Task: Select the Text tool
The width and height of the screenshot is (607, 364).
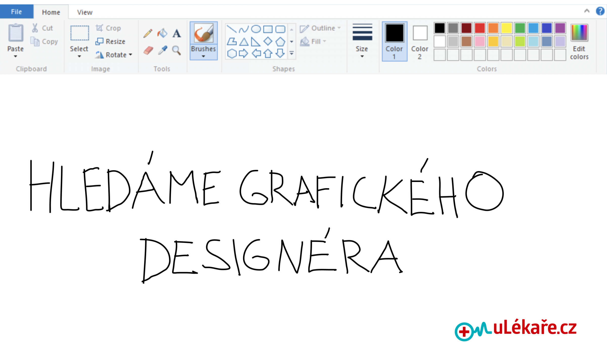Action: pyautogui.click(x=177, y=33)
